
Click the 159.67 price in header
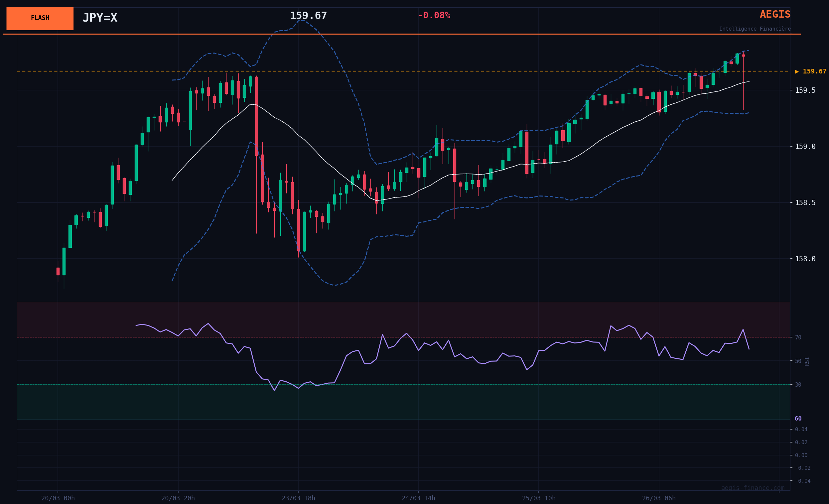coord(308,16)
